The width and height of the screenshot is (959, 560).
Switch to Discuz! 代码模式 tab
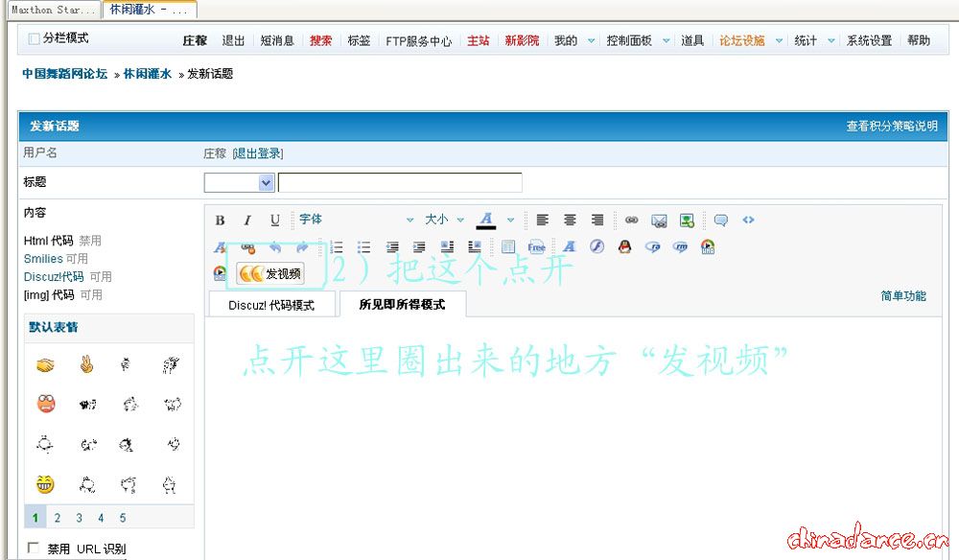[x=270, y=305]
